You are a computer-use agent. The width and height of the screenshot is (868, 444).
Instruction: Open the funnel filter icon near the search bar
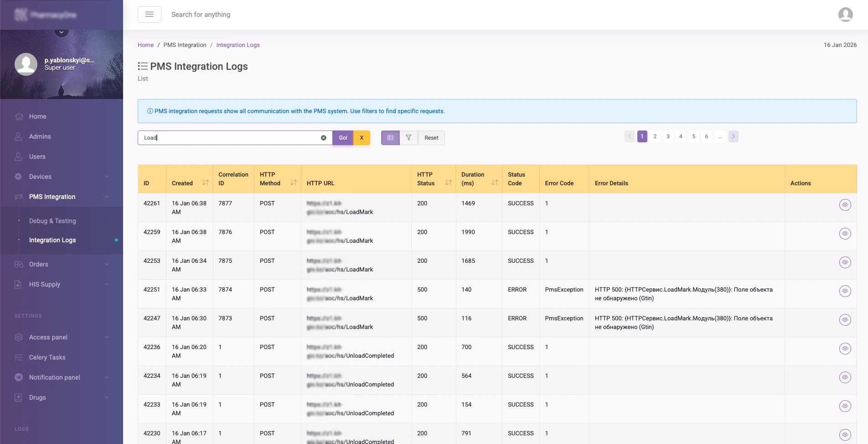point(408,137)
